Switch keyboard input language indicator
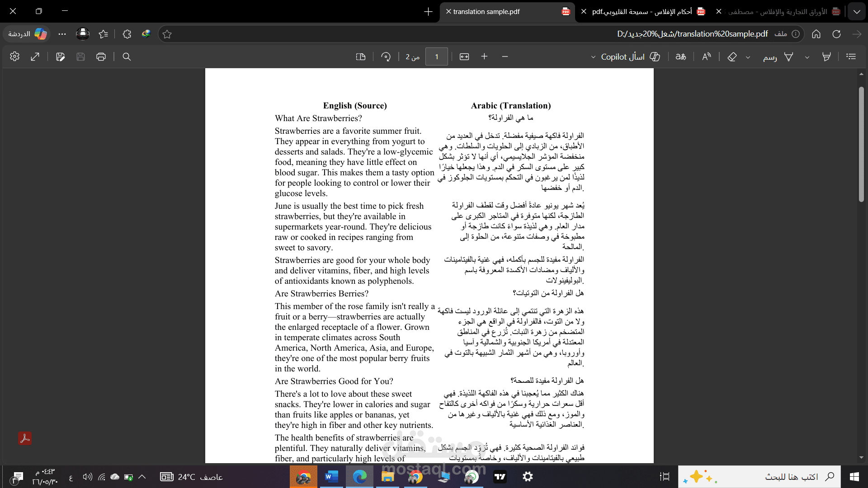This screenshot has width=868, height=488. [71, 477]
